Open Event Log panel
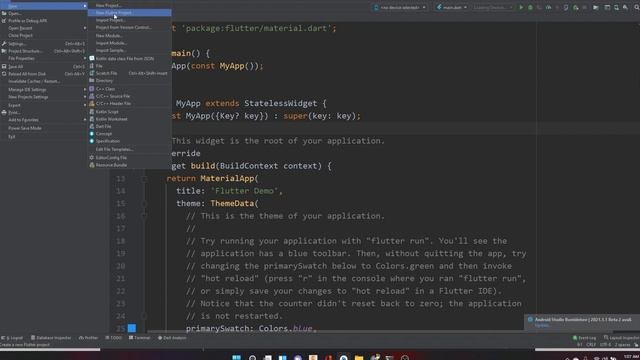This screenshot has width=640, height=360. tap(584, 338)
